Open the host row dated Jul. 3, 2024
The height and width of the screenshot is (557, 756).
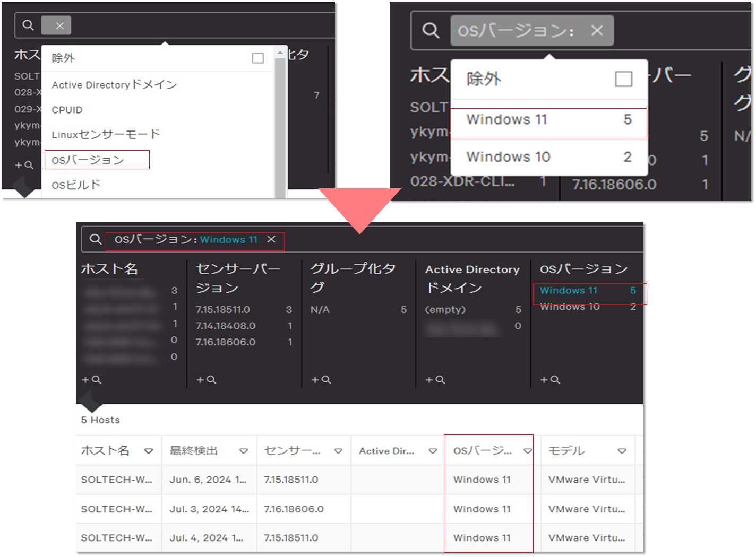[359, 509]
